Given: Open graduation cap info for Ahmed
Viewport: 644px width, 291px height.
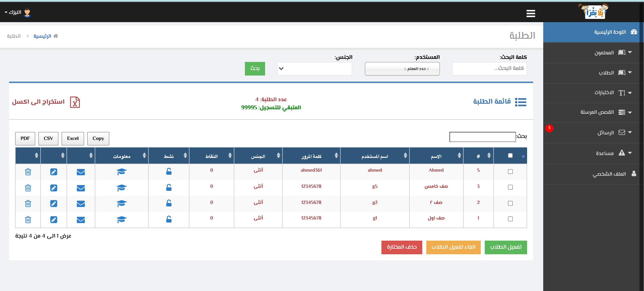Looking at the screenshot, I should click(x=122, y=172).
